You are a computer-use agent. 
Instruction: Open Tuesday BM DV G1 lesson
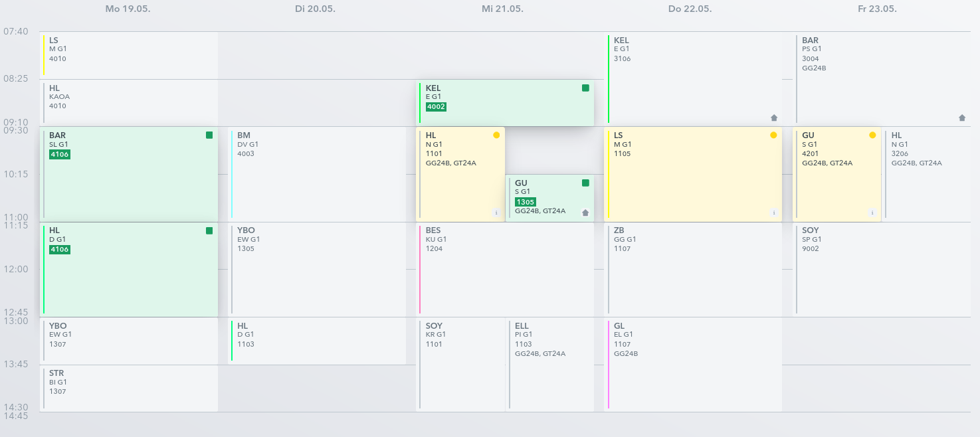(317, 174)
